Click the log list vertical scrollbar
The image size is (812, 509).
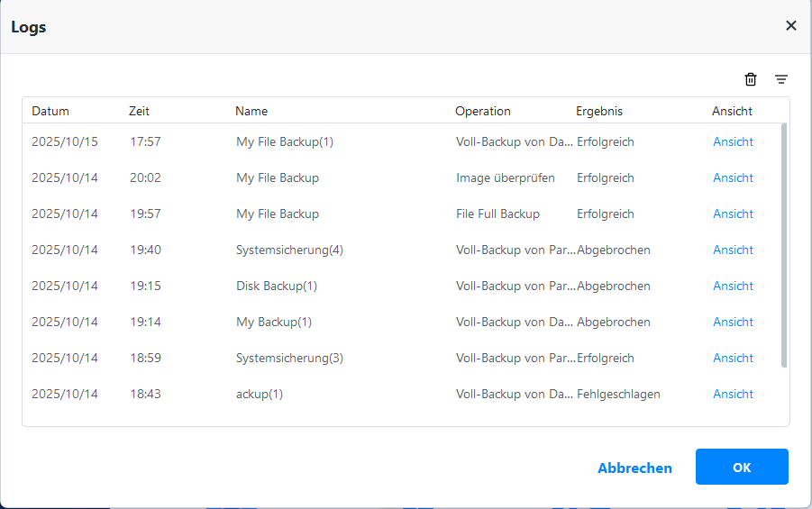point(783,245)
